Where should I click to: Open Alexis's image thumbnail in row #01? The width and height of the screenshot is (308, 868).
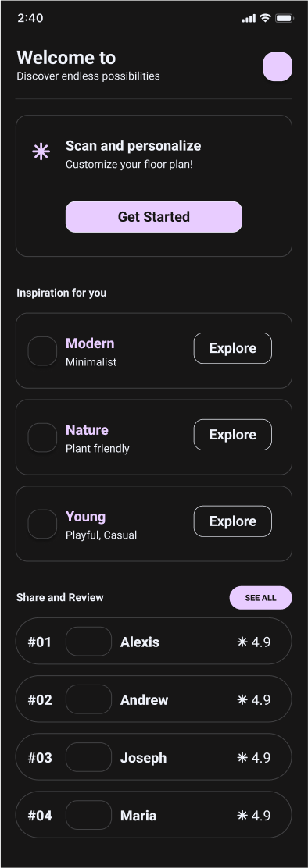click(x=88, y=642)
